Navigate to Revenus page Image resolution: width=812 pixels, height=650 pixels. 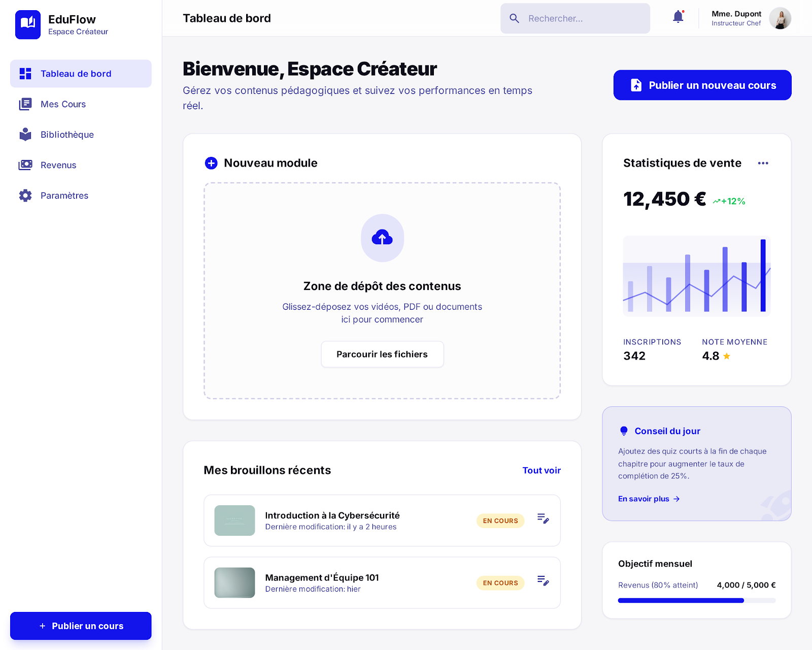[x=58, y=165]
